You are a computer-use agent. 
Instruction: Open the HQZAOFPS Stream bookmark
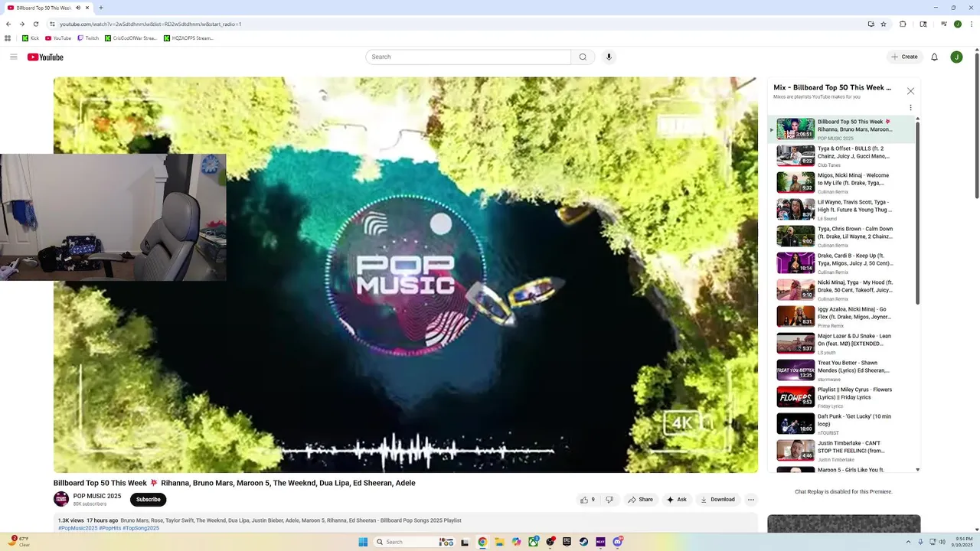pos(188,37)
